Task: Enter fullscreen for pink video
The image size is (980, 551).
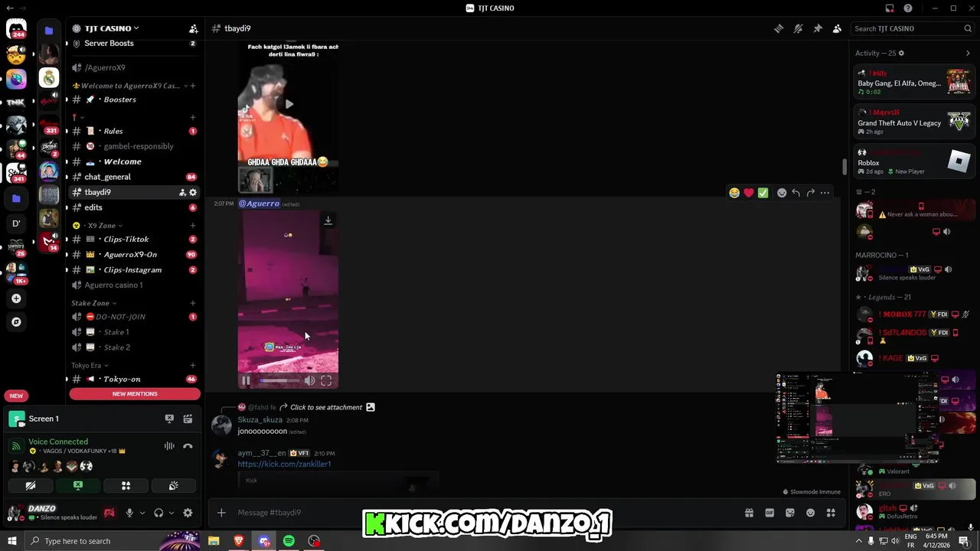Action: pos(326,380)
